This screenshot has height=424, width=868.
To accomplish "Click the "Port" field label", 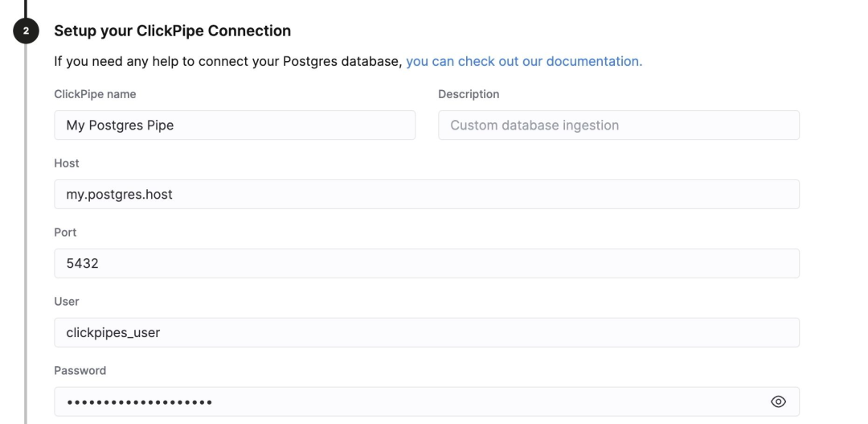I will (x=65, y=233).
